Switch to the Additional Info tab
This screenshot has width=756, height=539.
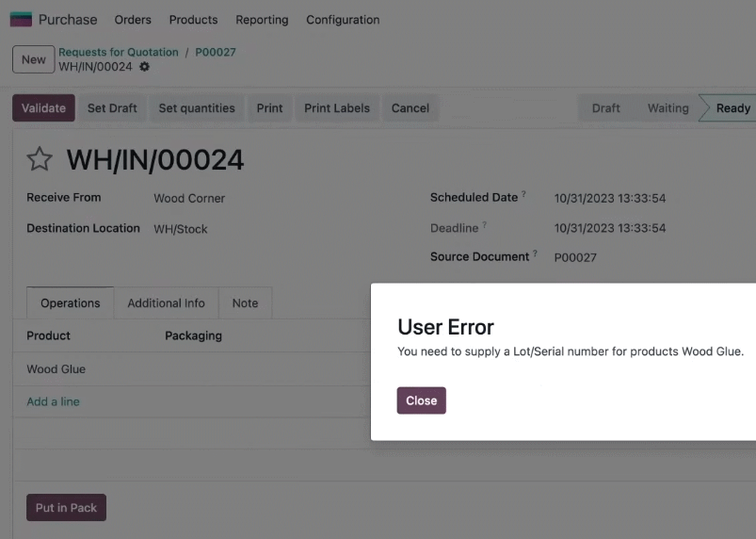click(x=167, y=303)
